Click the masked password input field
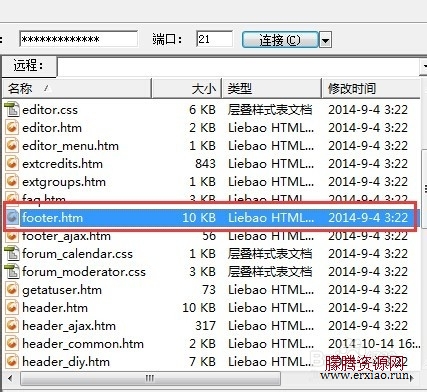The width and height of the screenshot is (427, 392). point(79,39)
